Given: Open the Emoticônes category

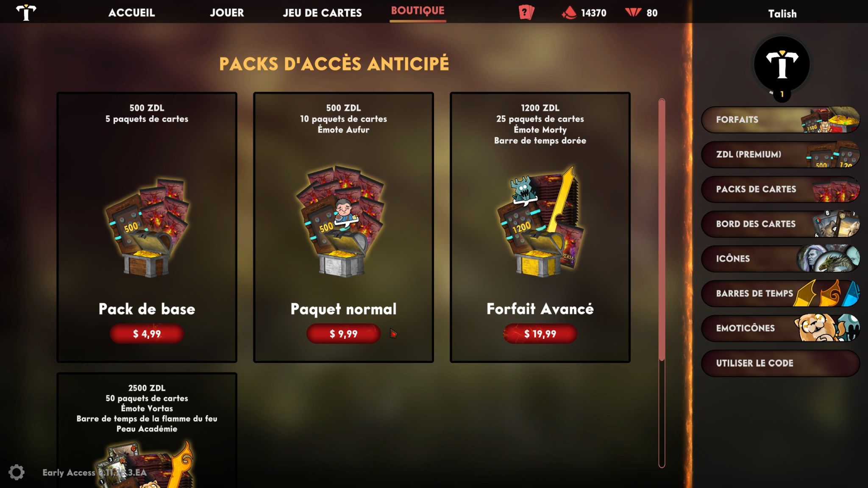Looking at the screenshot, I should point(781,328).
